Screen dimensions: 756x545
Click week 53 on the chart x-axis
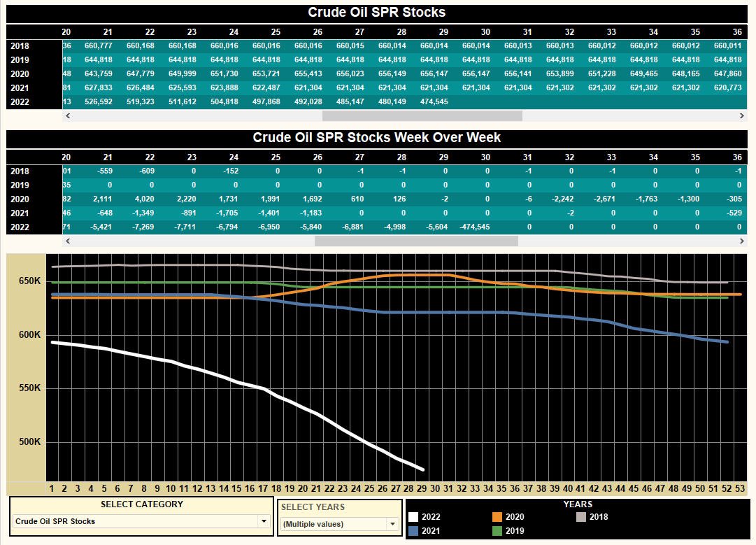740,488
